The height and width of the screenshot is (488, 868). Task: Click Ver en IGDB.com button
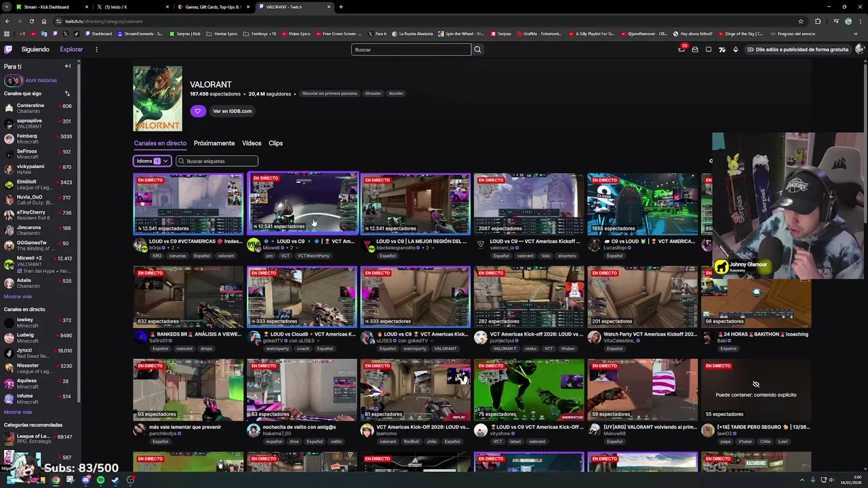[232, 111]
